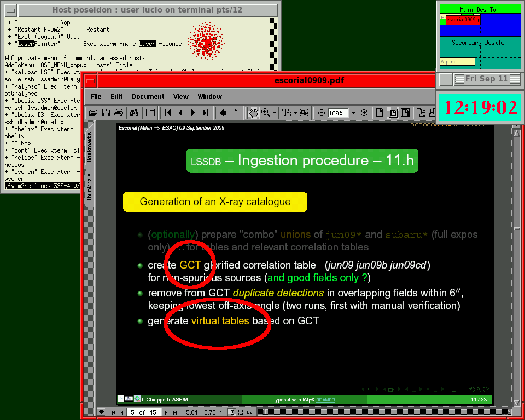
Task: Click the Beamer go back navigation symbol
Action: coord(472,389)
